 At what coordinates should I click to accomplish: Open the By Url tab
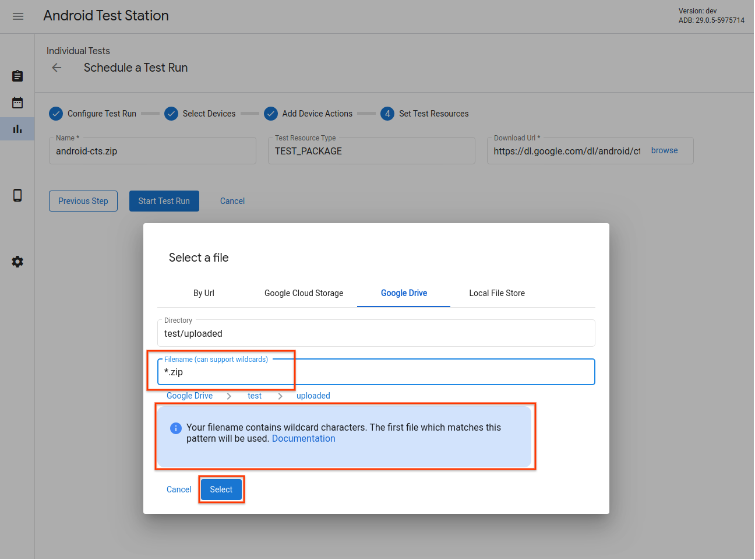(x=203, y=293)
